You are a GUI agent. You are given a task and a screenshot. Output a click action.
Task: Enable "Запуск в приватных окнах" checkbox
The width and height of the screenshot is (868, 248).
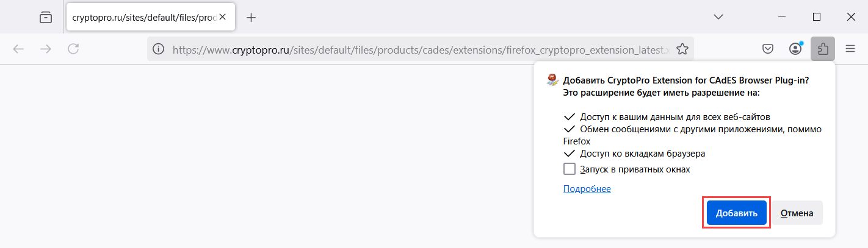tap(570, 169)
